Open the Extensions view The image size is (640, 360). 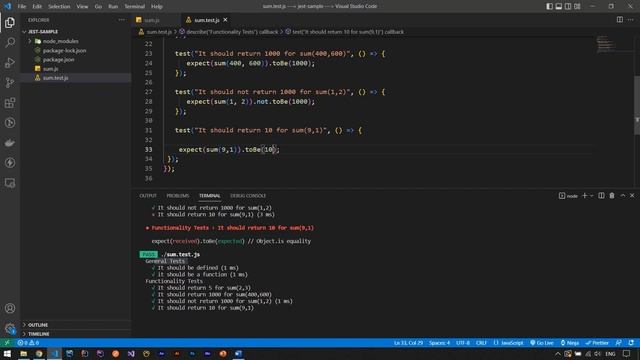pyautogui.click(x=10, y=102)
